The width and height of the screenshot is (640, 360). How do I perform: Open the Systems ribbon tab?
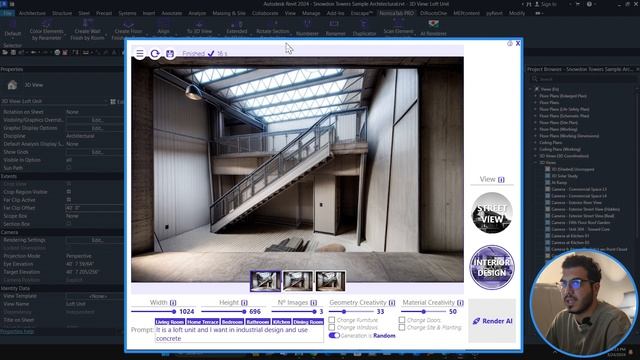point(127,13)
